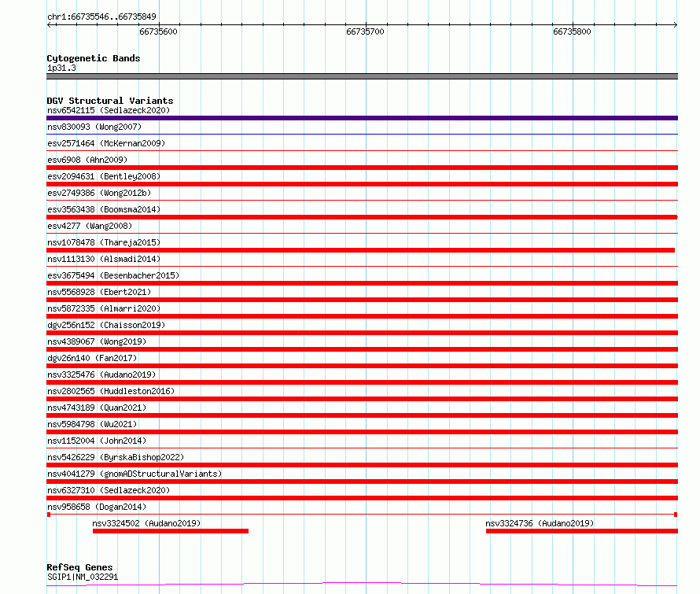Click the Cytogenetic Bands track title
The image size is (700, 594).
click(x=94, y=58)
